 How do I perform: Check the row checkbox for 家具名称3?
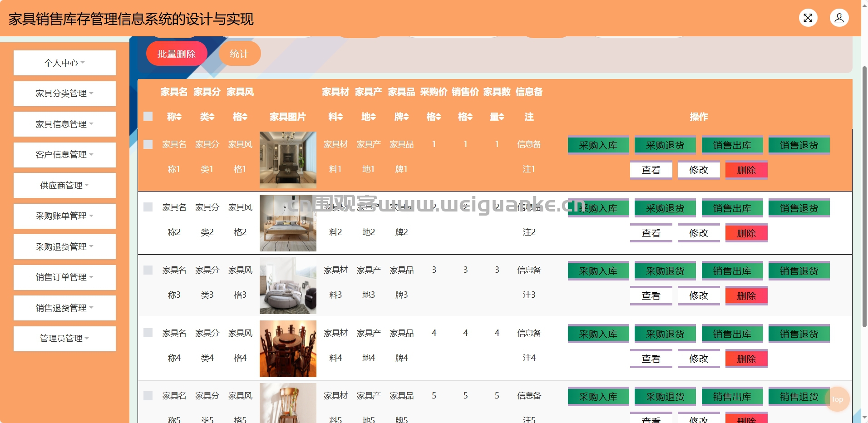tap(148, 270)
